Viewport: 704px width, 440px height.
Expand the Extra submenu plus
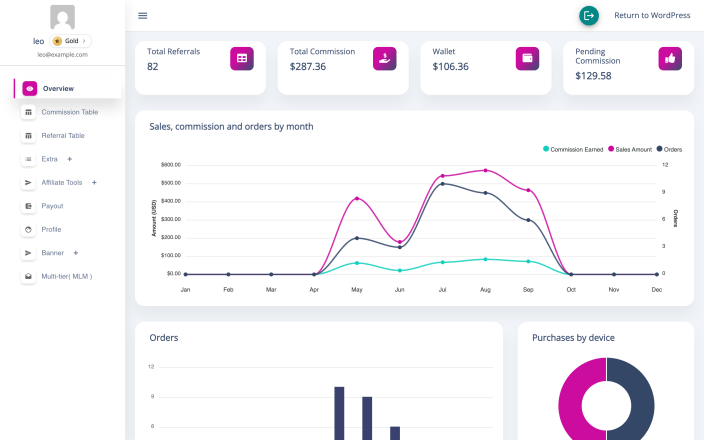(x=70, y=159)
